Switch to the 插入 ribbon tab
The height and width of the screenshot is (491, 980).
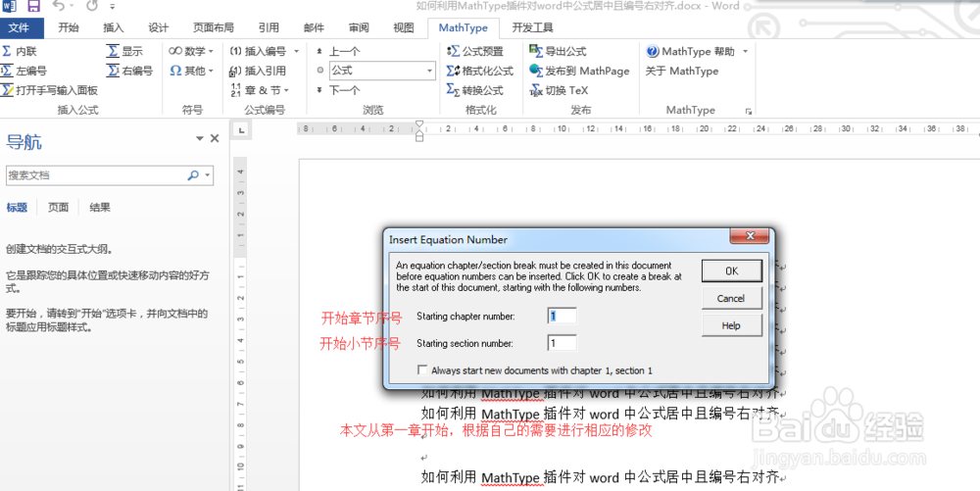pyautogui.click(x=113, y=27)
